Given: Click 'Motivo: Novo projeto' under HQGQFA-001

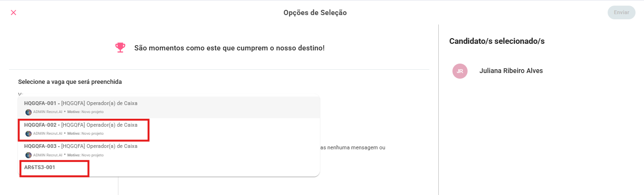Looking at the screenshot, I should (x=85, y=112).
